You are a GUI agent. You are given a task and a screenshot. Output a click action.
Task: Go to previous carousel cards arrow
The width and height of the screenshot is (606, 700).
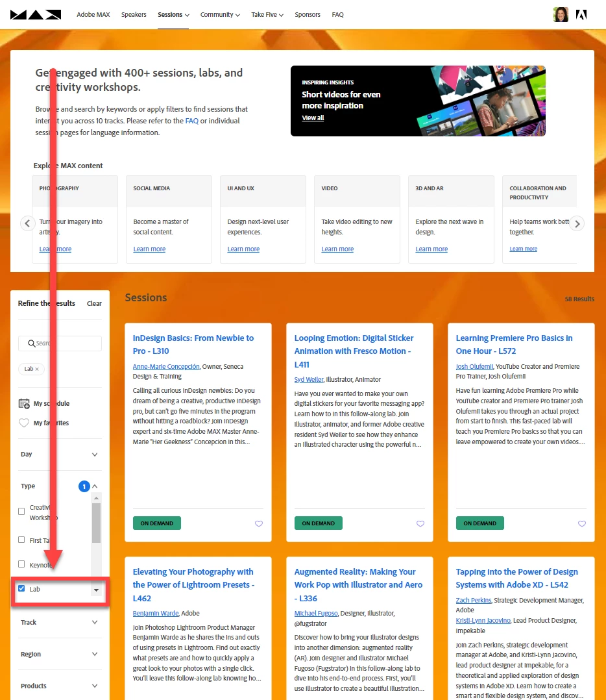[28, 223]
